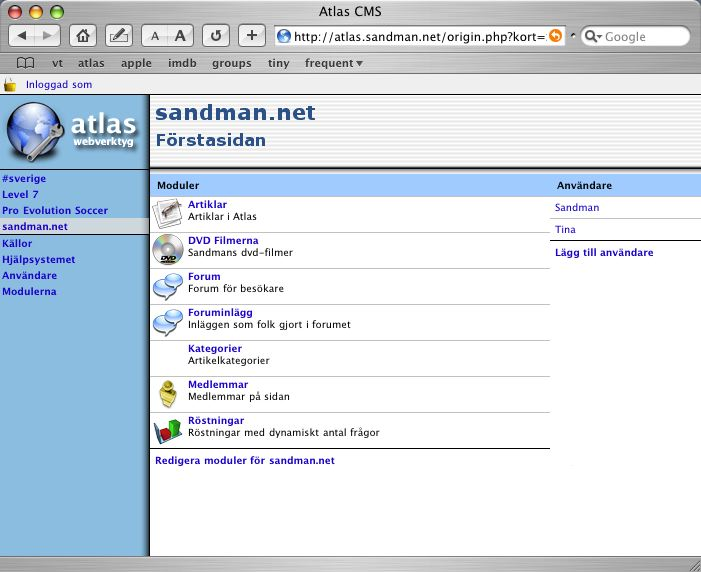
Task: Open the Forum module link
Action: pos(204,277)
